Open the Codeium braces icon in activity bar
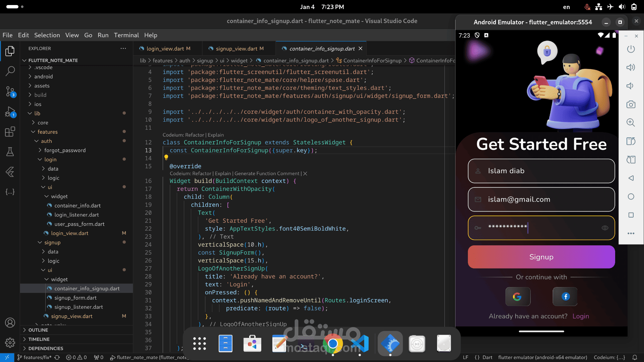The height and width of the screenshot is (362, 644). [10, 192]
